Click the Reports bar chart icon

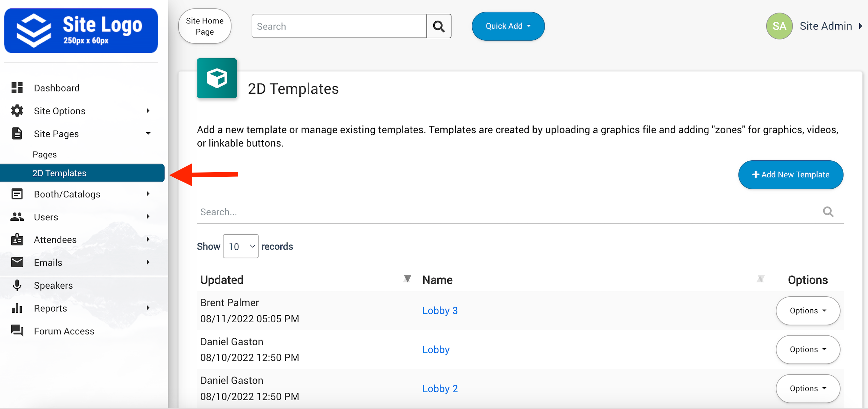click(17, 308)
